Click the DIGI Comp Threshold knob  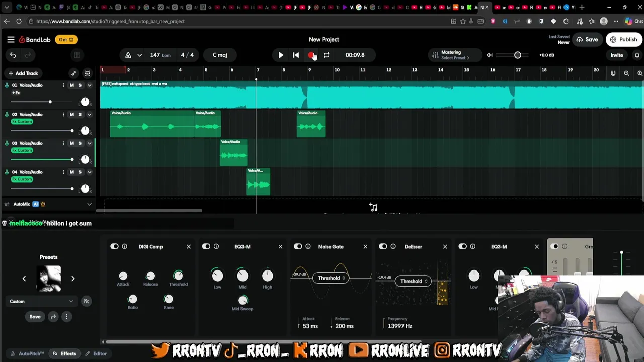(178, 276)
